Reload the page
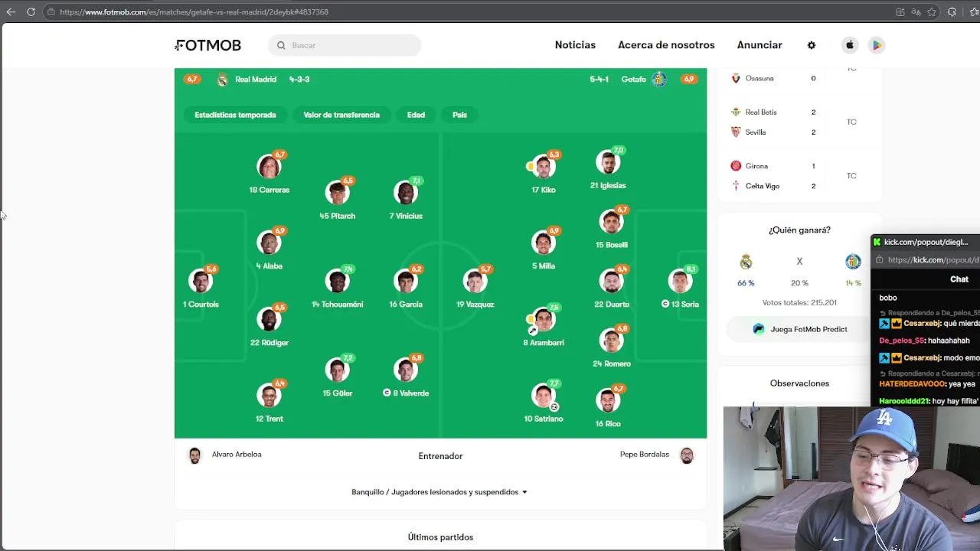The width and height of the screenshot is (980, 551). pyautogui.click(x=31, y=11)
